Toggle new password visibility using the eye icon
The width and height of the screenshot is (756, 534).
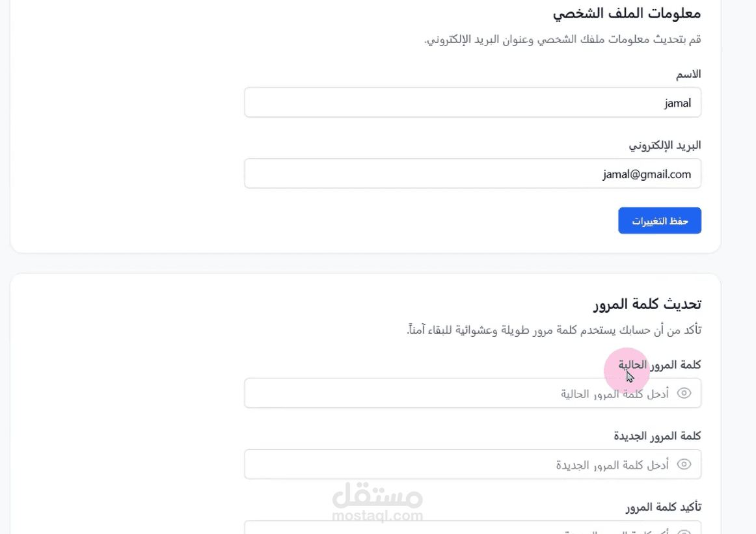[x=684, y=464]
